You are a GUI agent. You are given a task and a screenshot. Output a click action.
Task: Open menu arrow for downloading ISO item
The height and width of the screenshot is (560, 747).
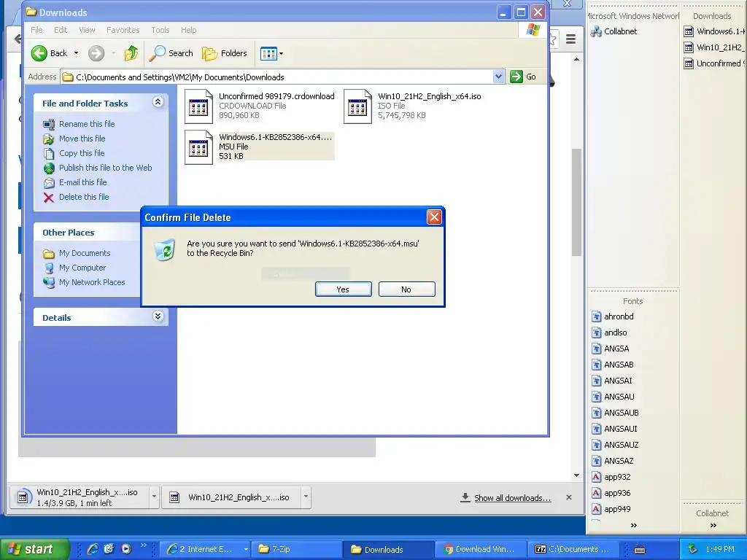(x=154, y=497)
